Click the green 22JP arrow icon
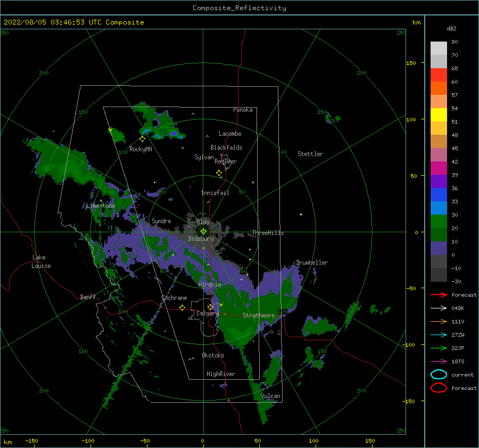This screenshot has height=448, width=479. pos(439,348)
